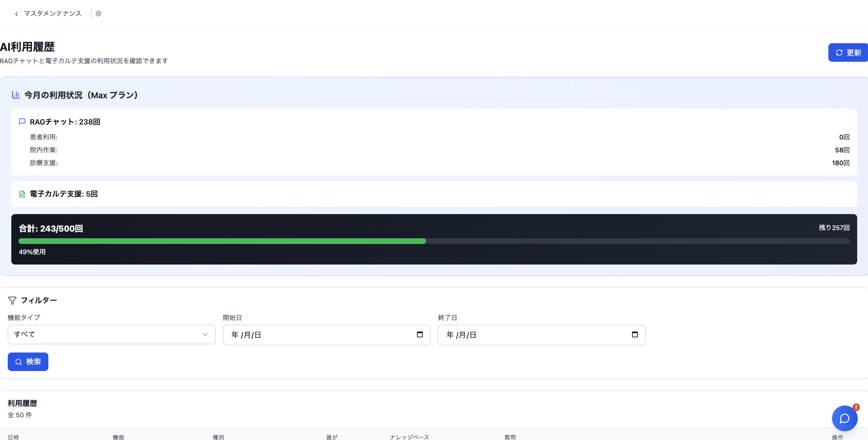Click the 検索 search button

click(28, 362)
